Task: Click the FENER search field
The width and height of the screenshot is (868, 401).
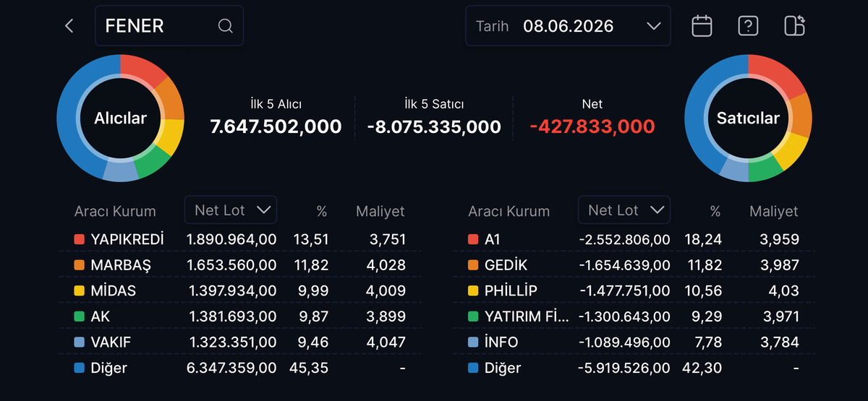Action: (x=169, y=26)
